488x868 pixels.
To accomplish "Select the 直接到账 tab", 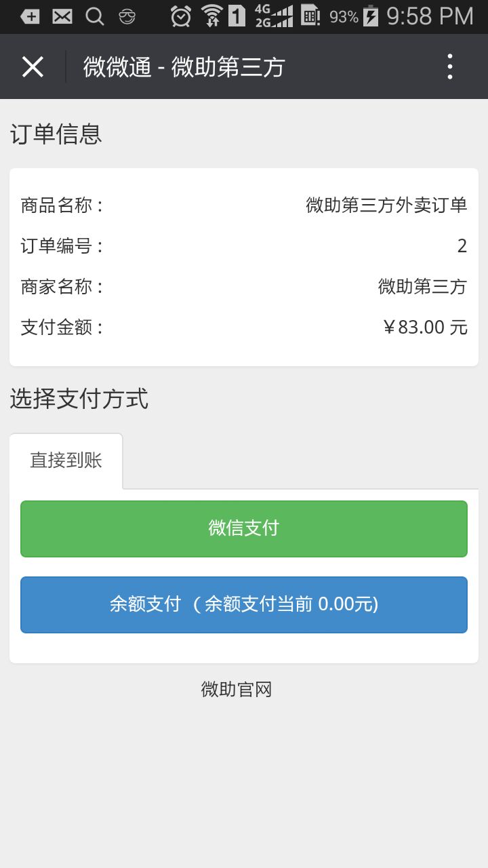I will (x=66, y=460).
